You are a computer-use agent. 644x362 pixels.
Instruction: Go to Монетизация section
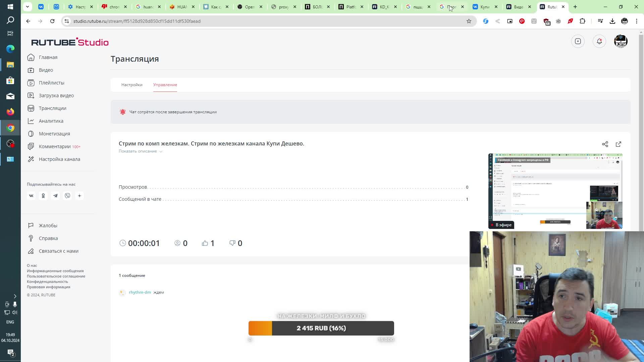[54, 134]
